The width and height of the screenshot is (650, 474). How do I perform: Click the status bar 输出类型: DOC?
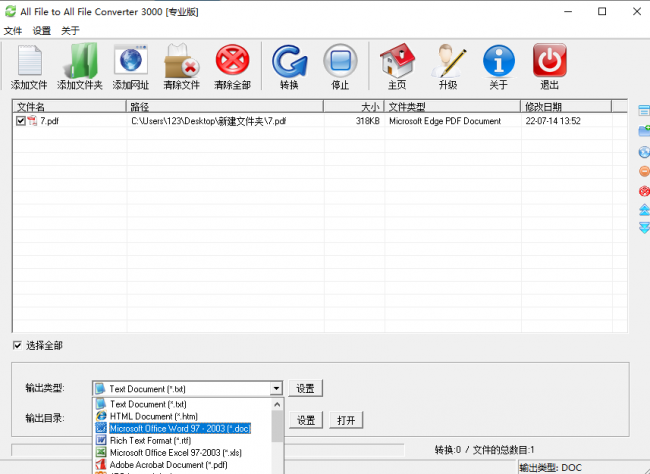coord(551,468)
